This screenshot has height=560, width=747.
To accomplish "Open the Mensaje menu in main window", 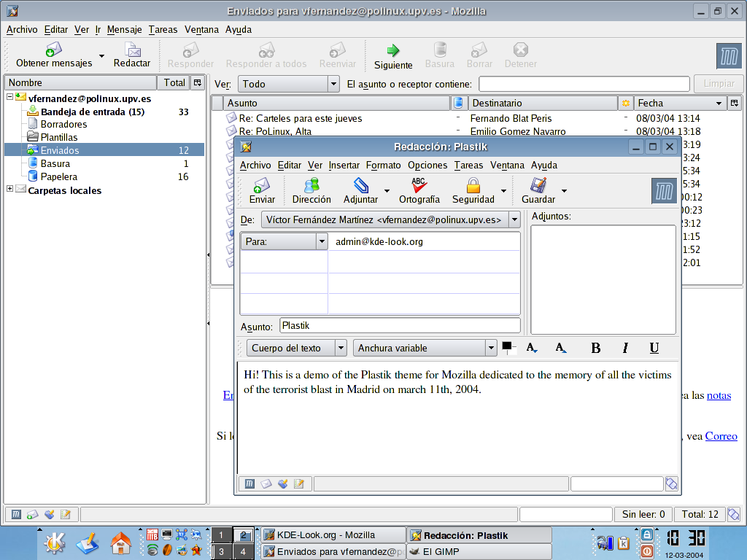I will click(124, 29).
